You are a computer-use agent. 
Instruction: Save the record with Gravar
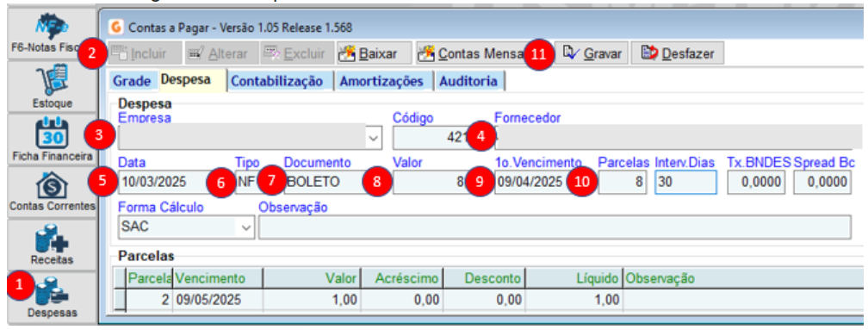tap(592, 53)
